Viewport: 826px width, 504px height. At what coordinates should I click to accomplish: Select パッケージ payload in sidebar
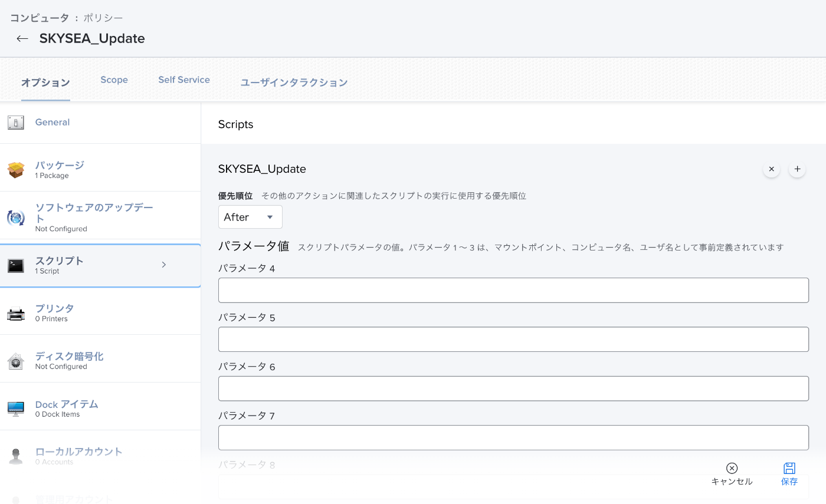click(100, 170)
